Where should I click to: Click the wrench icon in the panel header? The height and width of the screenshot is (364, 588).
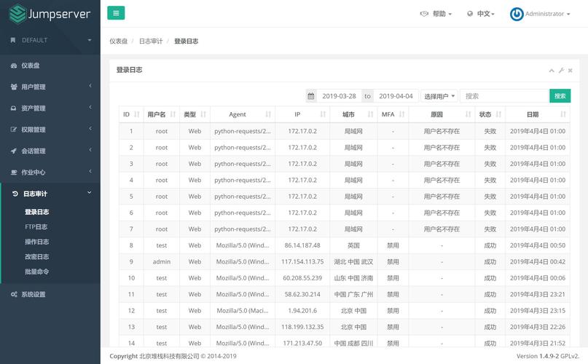click(561, 71)
